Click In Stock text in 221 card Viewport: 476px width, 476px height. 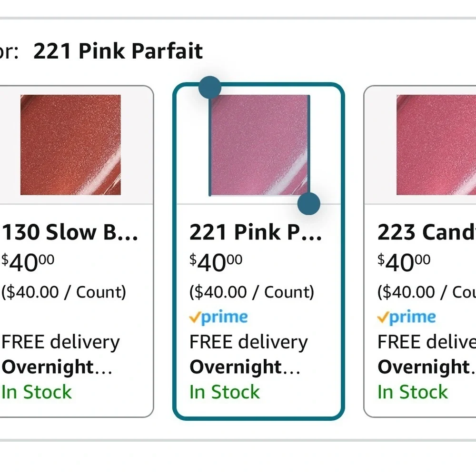click(225, 392)
